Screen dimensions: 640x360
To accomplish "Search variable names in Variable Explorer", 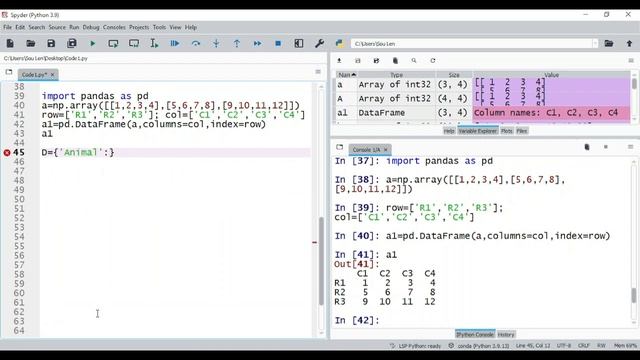I will click(414, 60).
